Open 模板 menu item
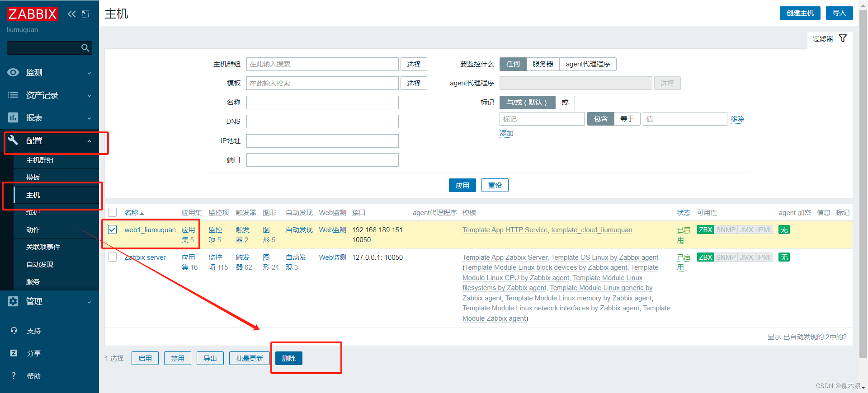Image resolution: width=868 pixels, height=393 pixels. [x=56, y=178]
